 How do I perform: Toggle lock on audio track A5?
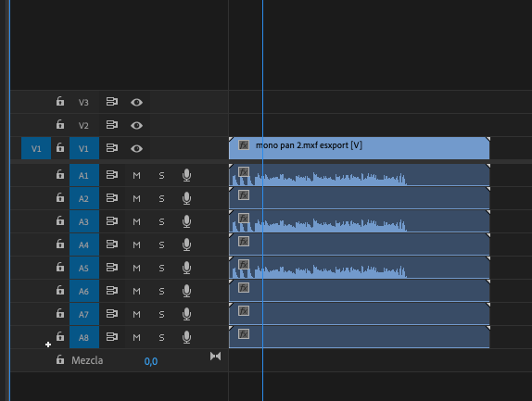(x=60, y=267)
